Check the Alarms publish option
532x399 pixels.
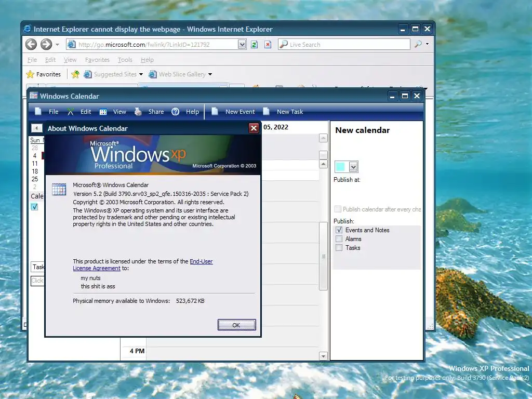point(339,239)
